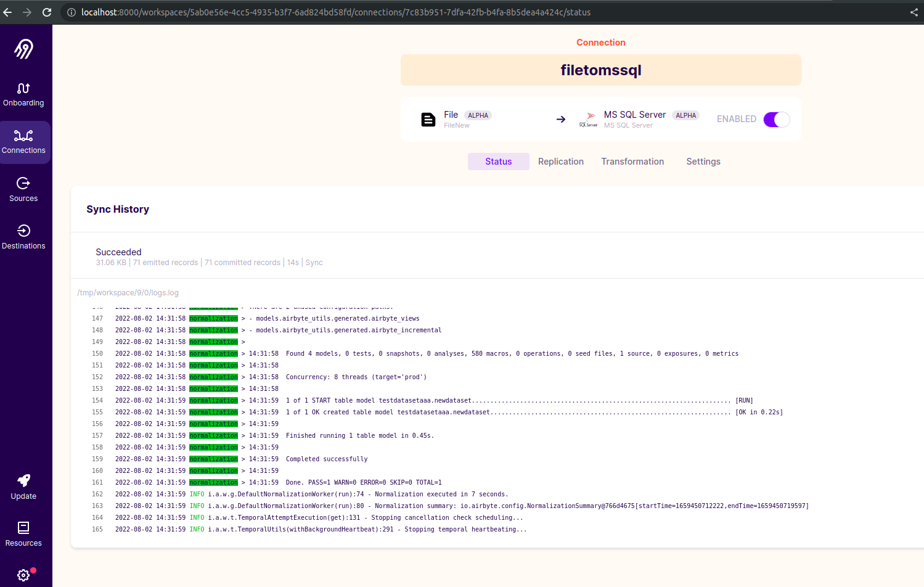Viewport: 924px width, 587px height.
Task: Reload the page with the browser refresh icon
Action: pos(47,12)
